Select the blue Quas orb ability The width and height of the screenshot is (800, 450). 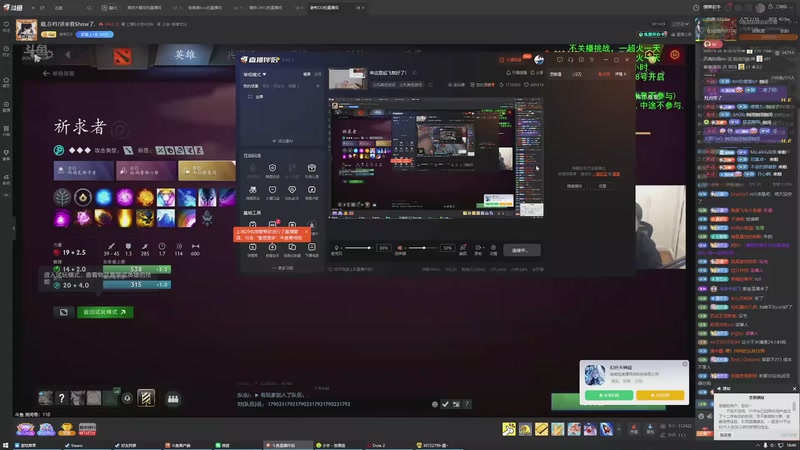104,197
